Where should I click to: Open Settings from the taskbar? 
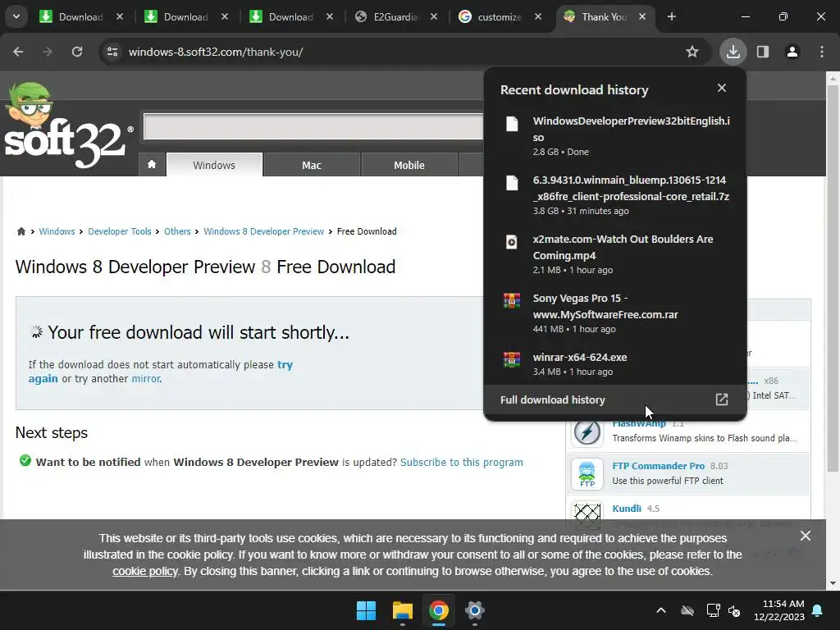(x=475, y=610)
